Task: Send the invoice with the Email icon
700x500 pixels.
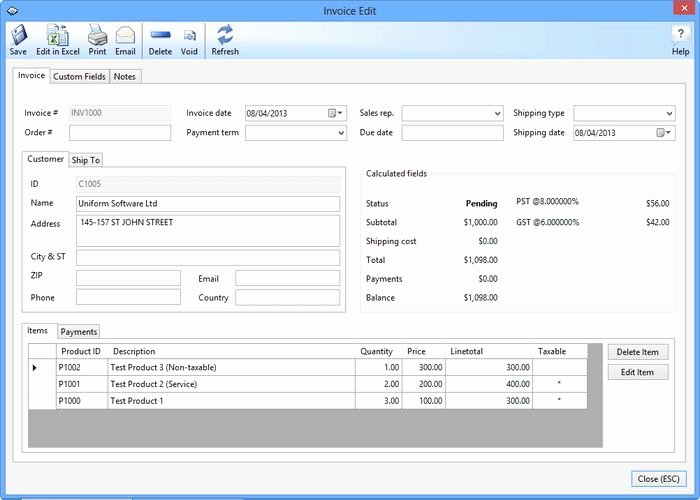Action: 125,36
